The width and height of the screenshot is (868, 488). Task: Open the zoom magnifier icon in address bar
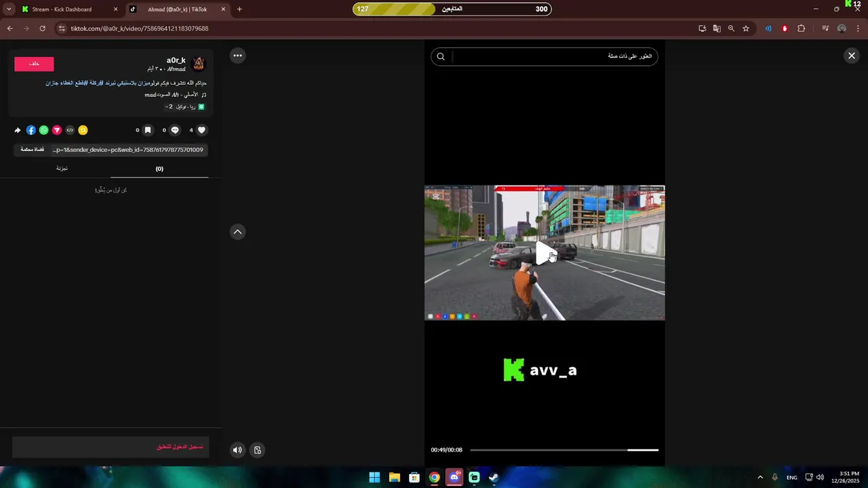[x=731, y=28]
